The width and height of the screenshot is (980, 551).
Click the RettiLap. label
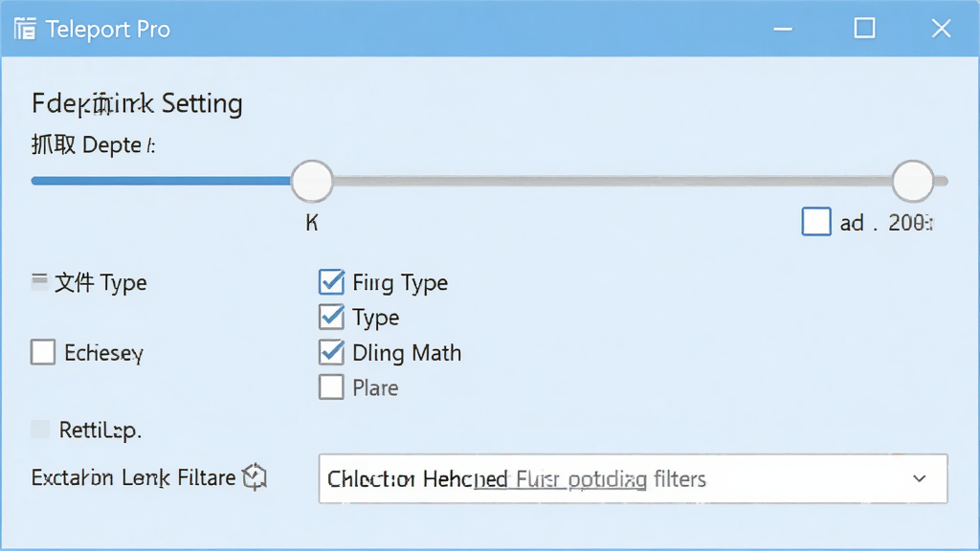point(100,430)
